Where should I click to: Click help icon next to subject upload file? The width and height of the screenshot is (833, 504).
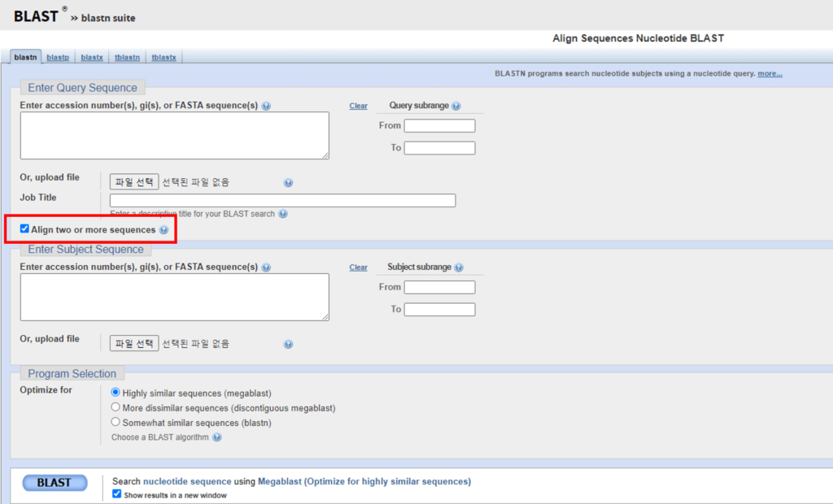pyautogui.click(x=288, y=344)
